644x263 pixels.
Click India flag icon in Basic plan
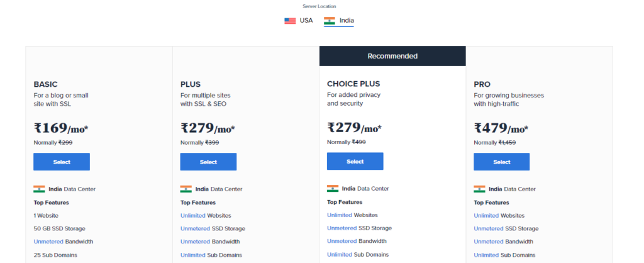coord(39,189)
